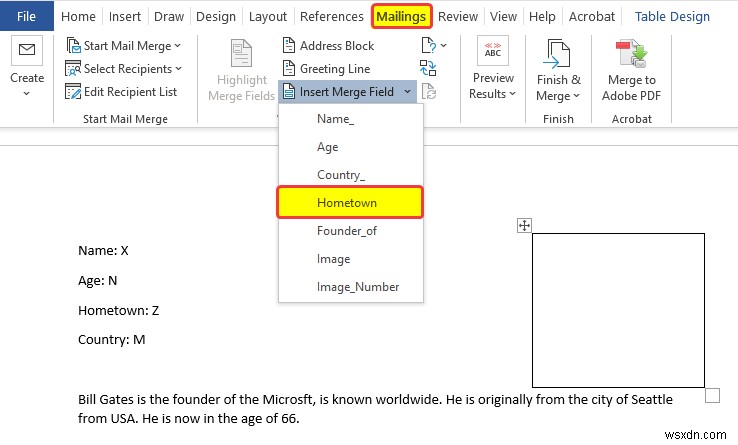This screenshot has height=445, width=738.
Task: Click the Highlight Merge Fields icon
Action: pos(241,53)
